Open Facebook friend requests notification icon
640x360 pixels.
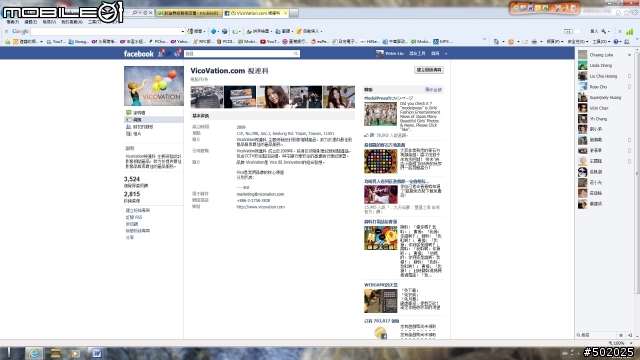(160, 53)
